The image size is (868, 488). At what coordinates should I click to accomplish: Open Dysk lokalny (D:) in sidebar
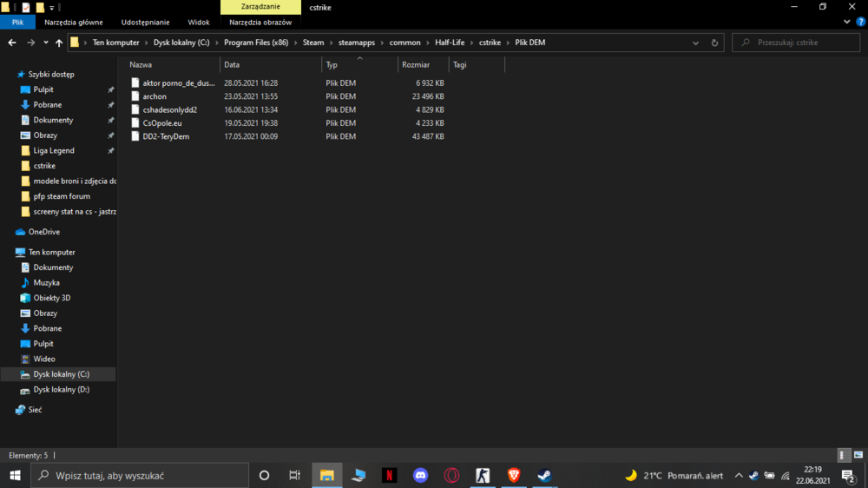tap(61, 389)
